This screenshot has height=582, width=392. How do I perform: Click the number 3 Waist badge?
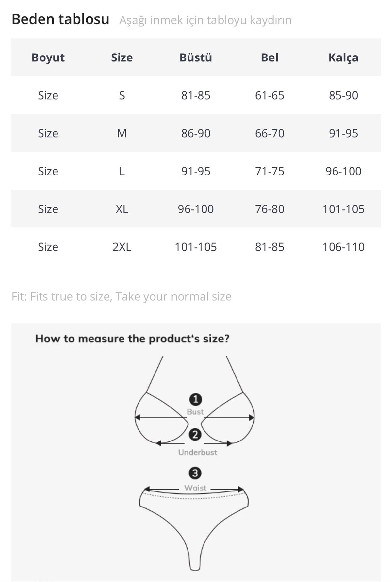tap(195, 473)
